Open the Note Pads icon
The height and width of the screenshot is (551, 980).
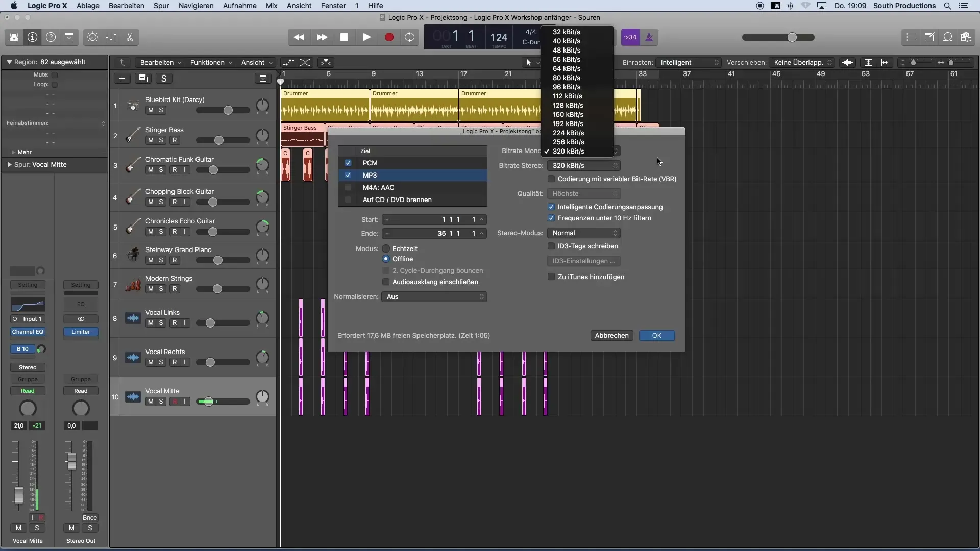[929, 37]
